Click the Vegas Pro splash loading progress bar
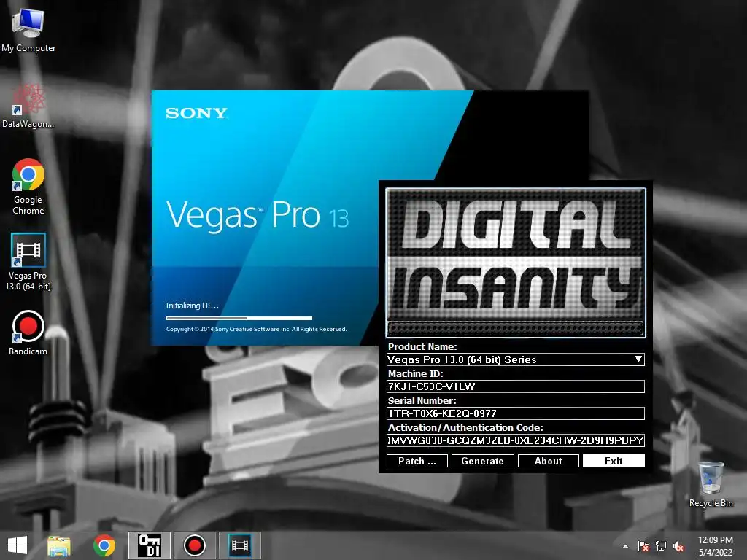 tap(239, 318)
